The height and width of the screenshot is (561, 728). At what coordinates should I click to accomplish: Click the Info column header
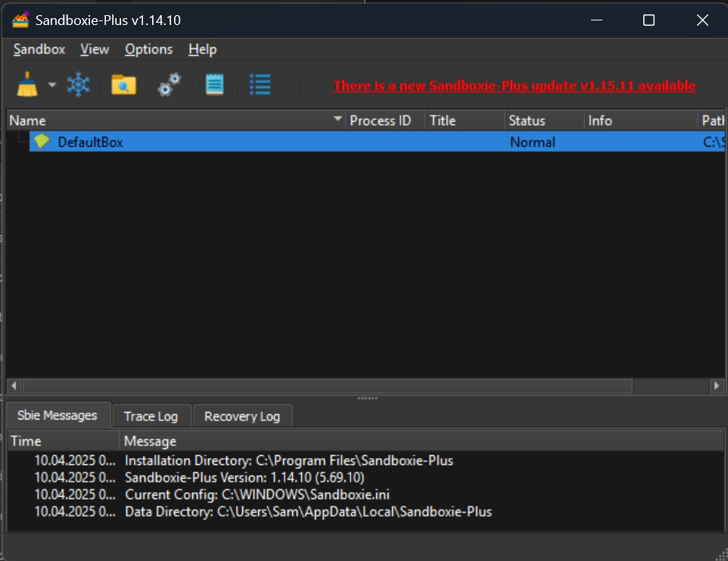(x=641, y=120)
